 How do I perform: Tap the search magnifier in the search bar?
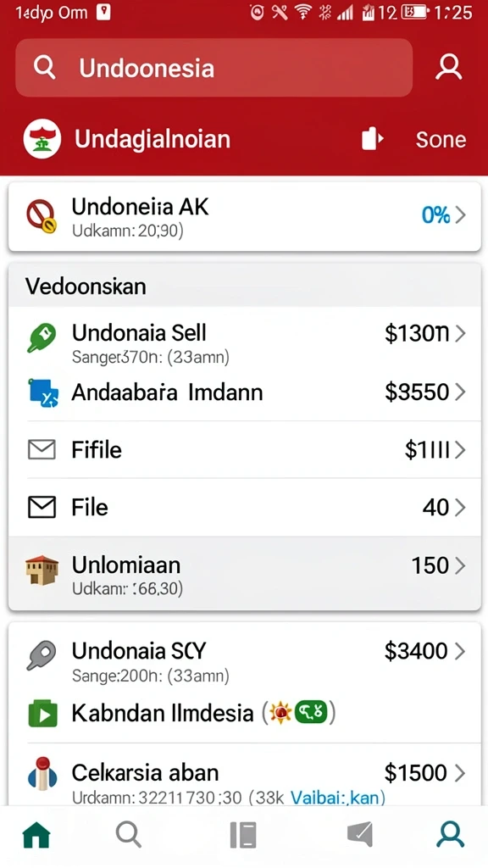(44, 68)
